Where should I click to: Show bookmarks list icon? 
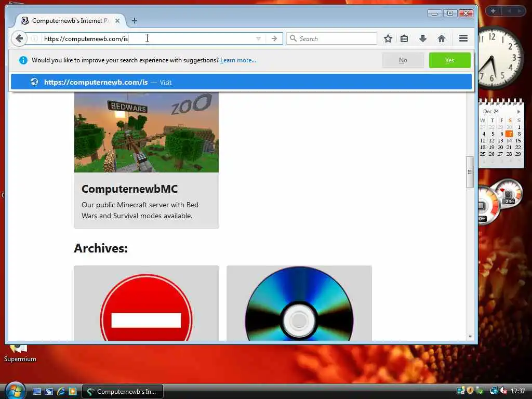(x=404, y=38)
